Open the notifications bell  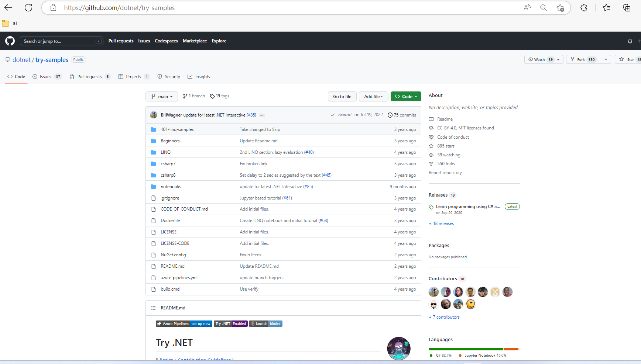(630, 41)
